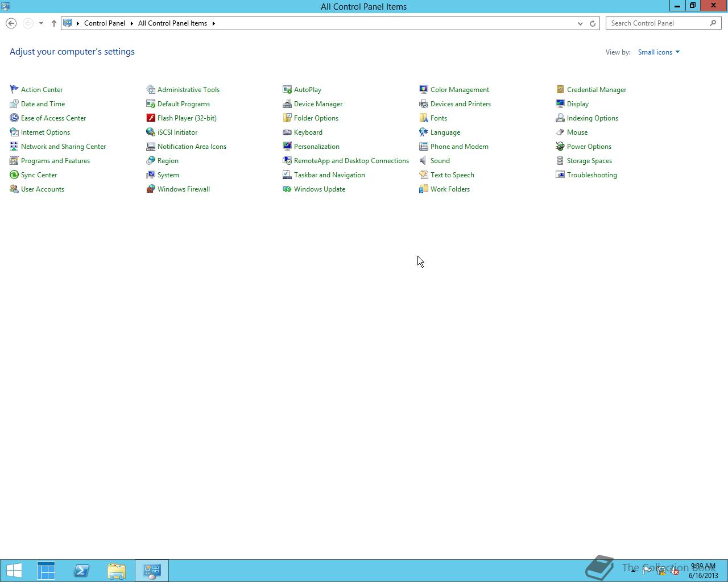Open the Folder Options icon

point(287,118)
